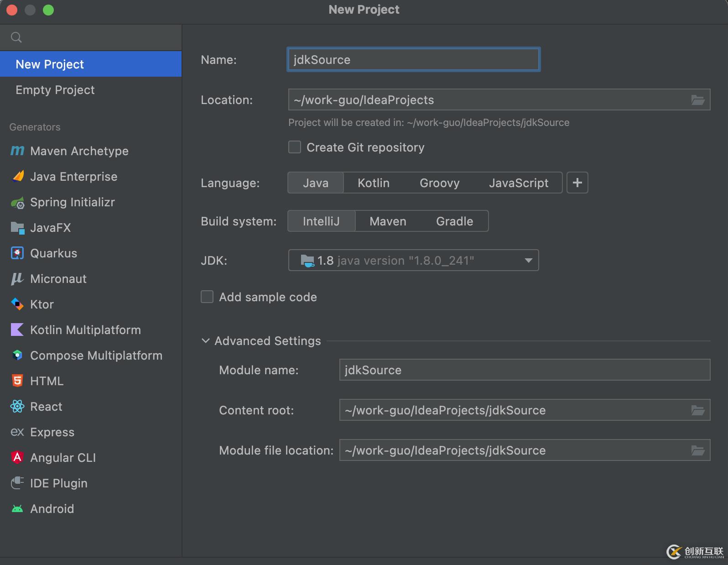Viewport: 728px width, 565px height.
Task: Click 'Project will be created in' hint text
Action: [x=429, y=122]
